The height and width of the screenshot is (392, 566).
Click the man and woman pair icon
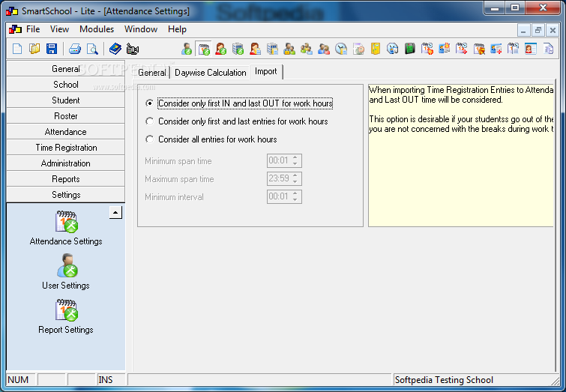pos(324,49)
